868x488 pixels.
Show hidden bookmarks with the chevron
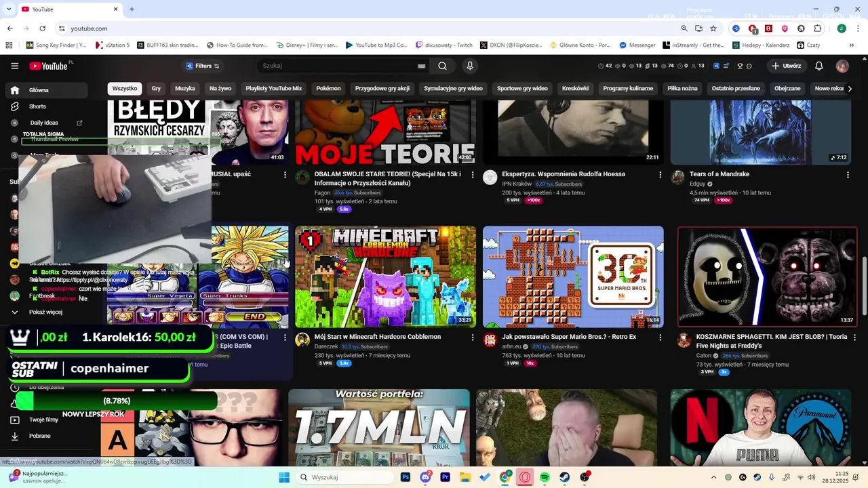point(851,45)
